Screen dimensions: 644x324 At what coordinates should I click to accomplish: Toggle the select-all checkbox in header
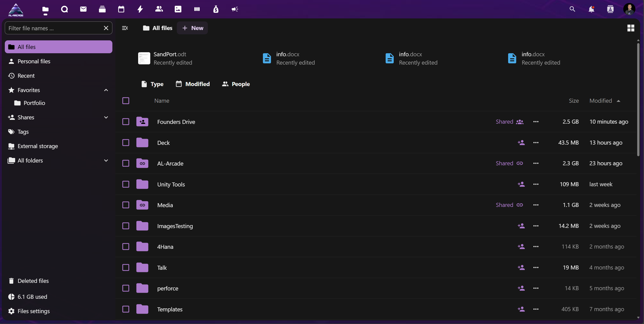pyautogui.click(x=126, y=101)
